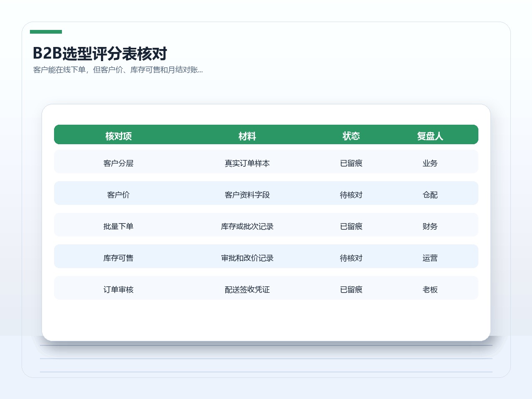The image size is (532, 399).
Task: Click the 状态 column header
Action: 351,136
